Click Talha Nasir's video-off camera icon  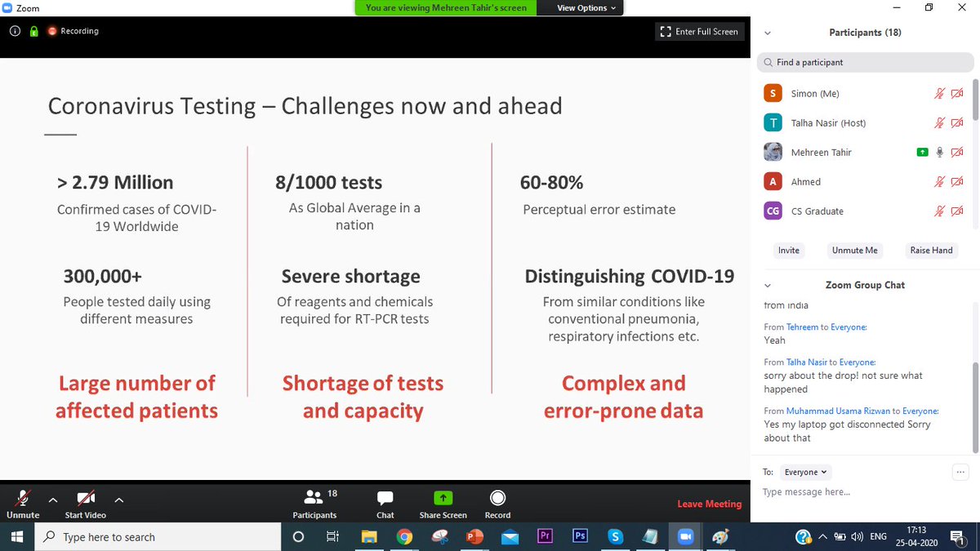point(957,122)
